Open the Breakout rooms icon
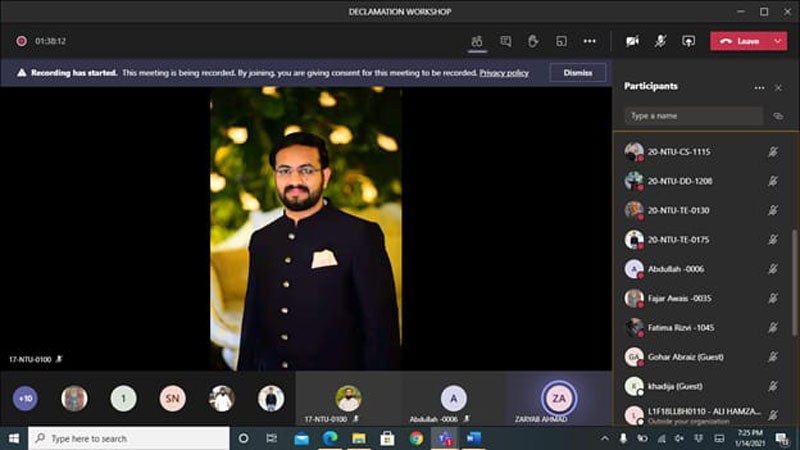This screenshot has width=800, height=450. [x=561, y=41]
